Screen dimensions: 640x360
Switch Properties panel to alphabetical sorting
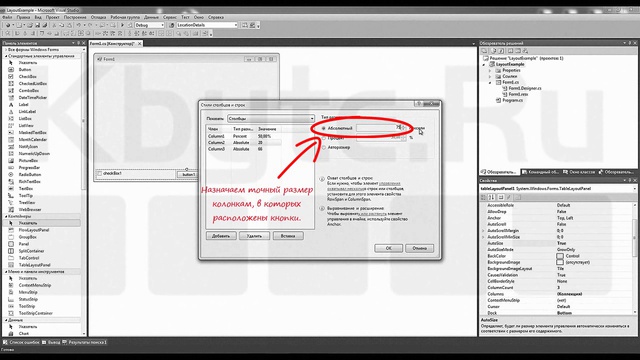coord(491,197)
